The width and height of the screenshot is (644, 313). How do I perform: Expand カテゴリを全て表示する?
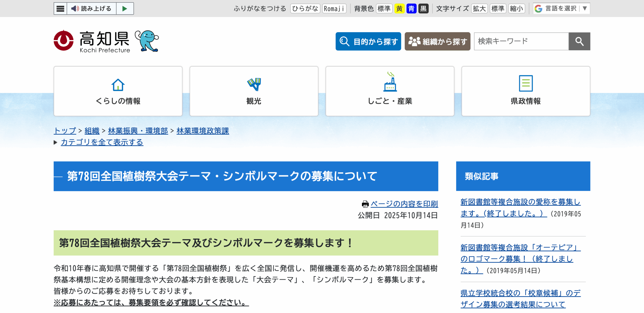point(102,142)
